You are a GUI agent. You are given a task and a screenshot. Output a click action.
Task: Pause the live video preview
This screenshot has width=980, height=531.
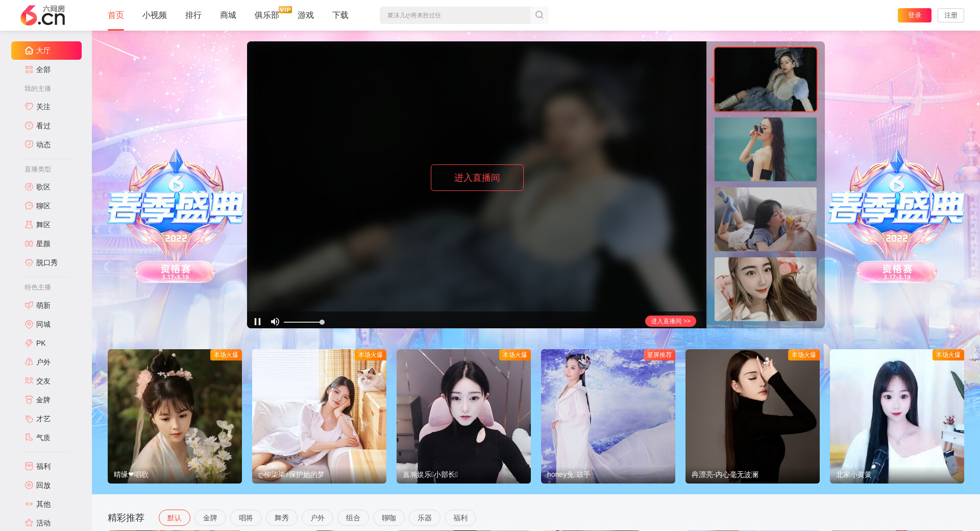click(x=257, y=322)
